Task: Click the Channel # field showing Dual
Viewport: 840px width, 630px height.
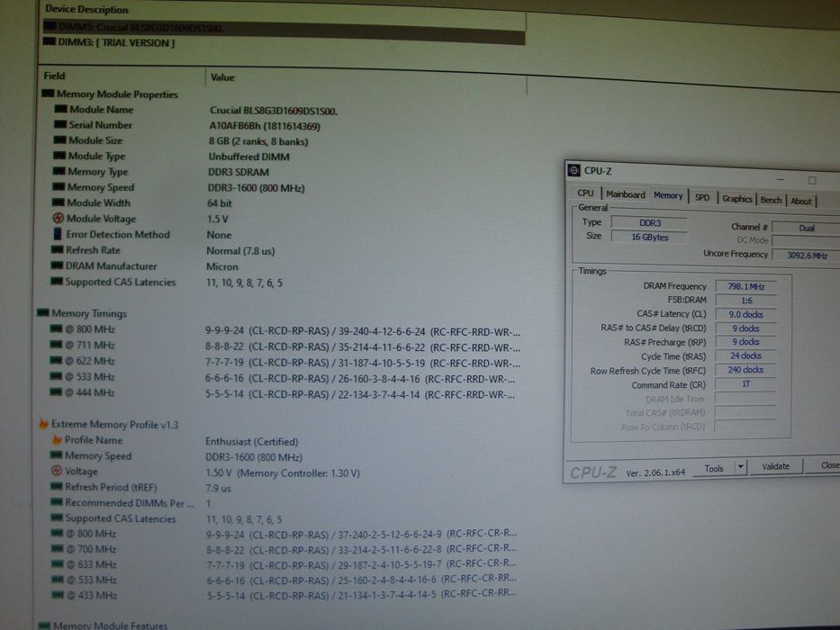Action: coord(807,228)
